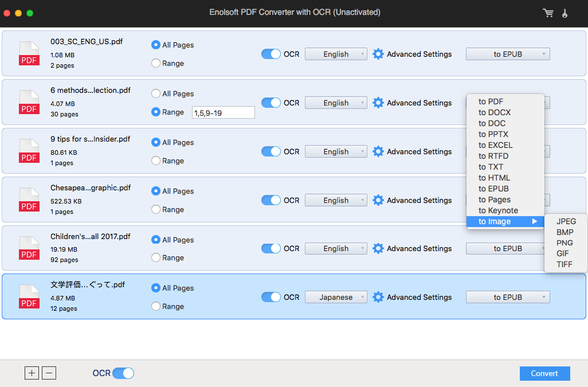Viewport: 588px width, 387px height.
Task: Select All Pages for 6 methods...lection.pdf
Action: click(x=156, y=93)
